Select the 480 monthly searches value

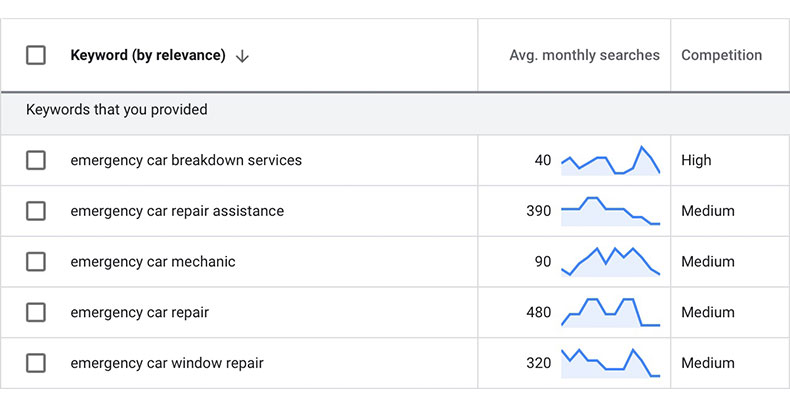tap(539, 312)
